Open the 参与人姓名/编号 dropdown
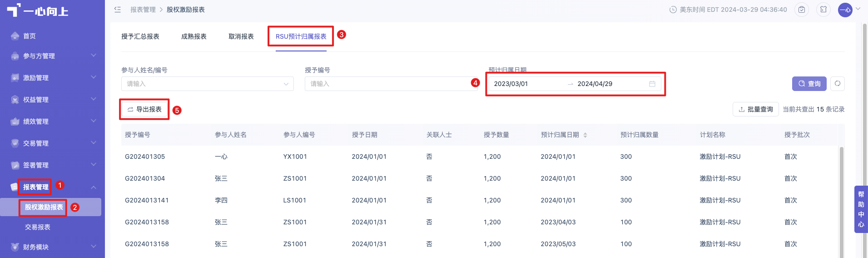 pyautogui.click(x=208, y=84)
